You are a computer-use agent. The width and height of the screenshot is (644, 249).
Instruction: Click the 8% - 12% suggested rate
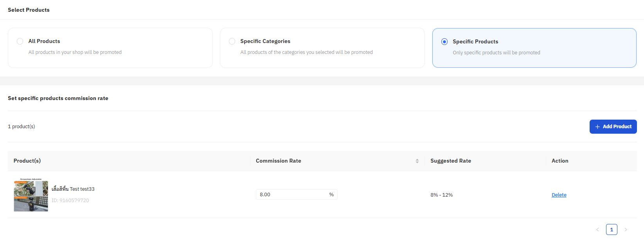tap(441, 195)
